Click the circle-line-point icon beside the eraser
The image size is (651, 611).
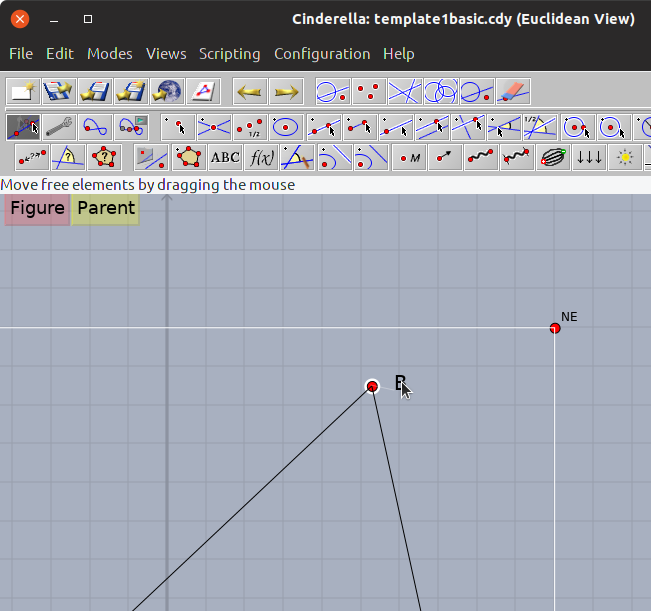pos(477,91)
